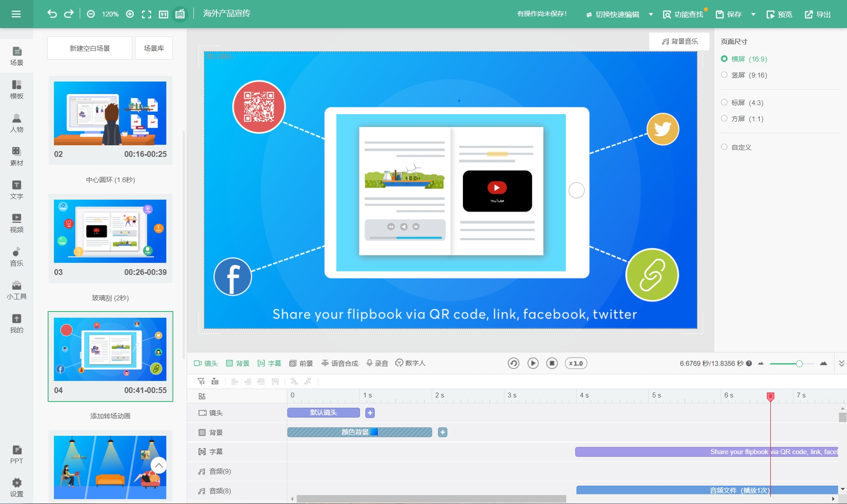
Task: Click 背景音乐 button above canvas
Action: tap(679, 41)
